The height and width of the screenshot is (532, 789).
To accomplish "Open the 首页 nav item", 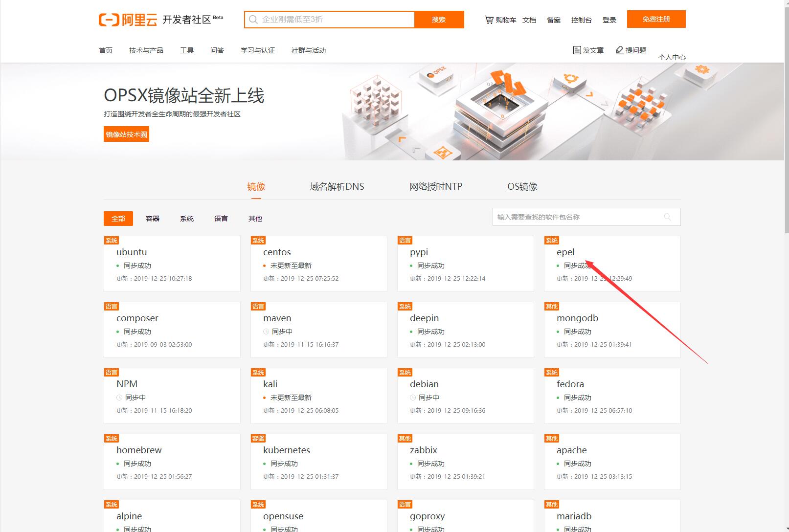I will [x=106, y=50].
